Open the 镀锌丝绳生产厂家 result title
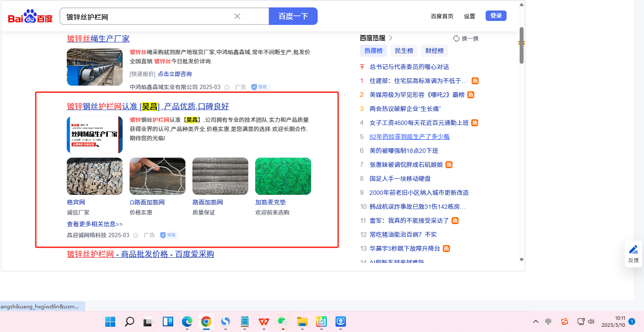 (98, 38)
